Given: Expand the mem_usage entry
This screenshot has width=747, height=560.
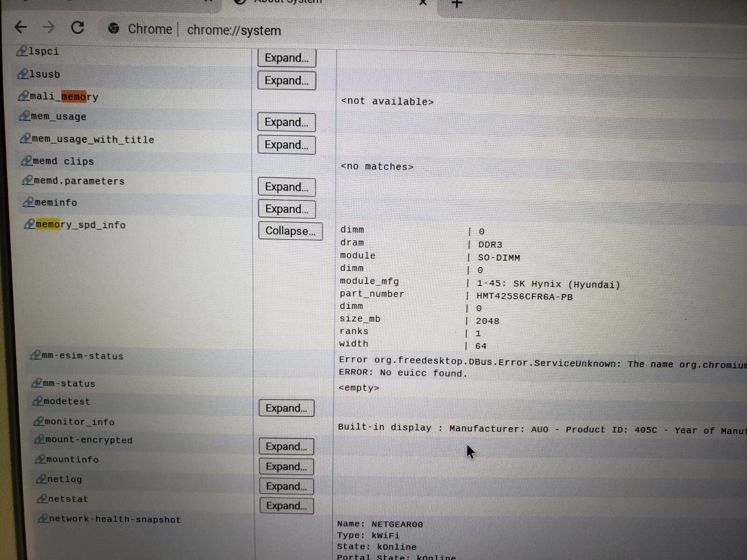Looking at the screenshot, I should coord(287,122).
